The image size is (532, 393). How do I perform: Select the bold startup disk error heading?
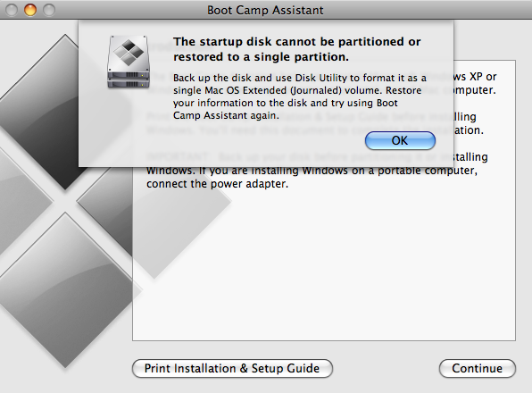pos(297,49)
